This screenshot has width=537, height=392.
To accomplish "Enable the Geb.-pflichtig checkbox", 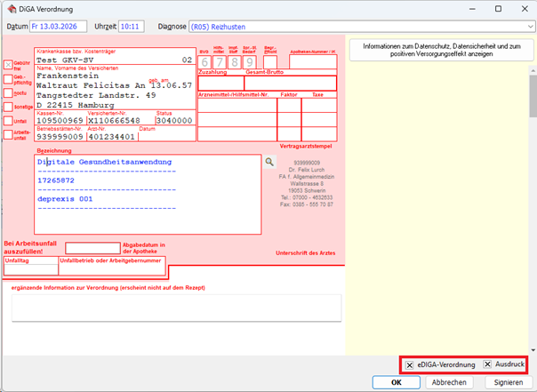I will pos(9,78).
